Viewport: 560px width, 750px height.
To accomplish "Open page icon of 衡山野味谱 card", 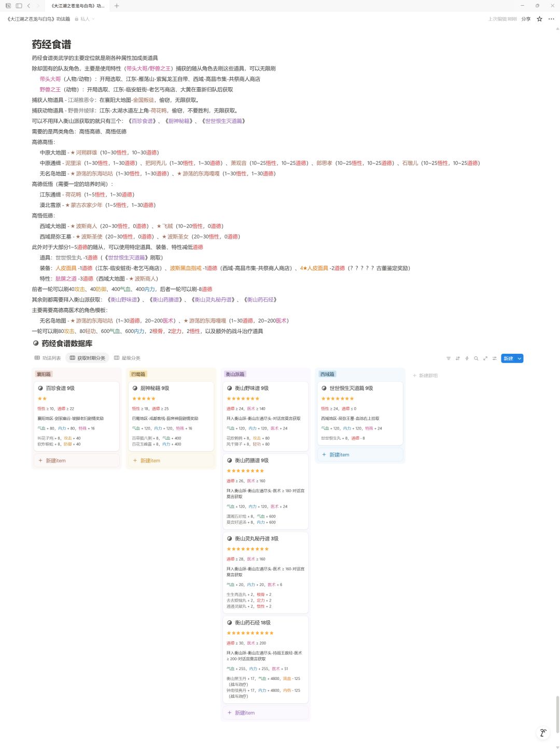I will pyautogui.click(x=229, y=388).
